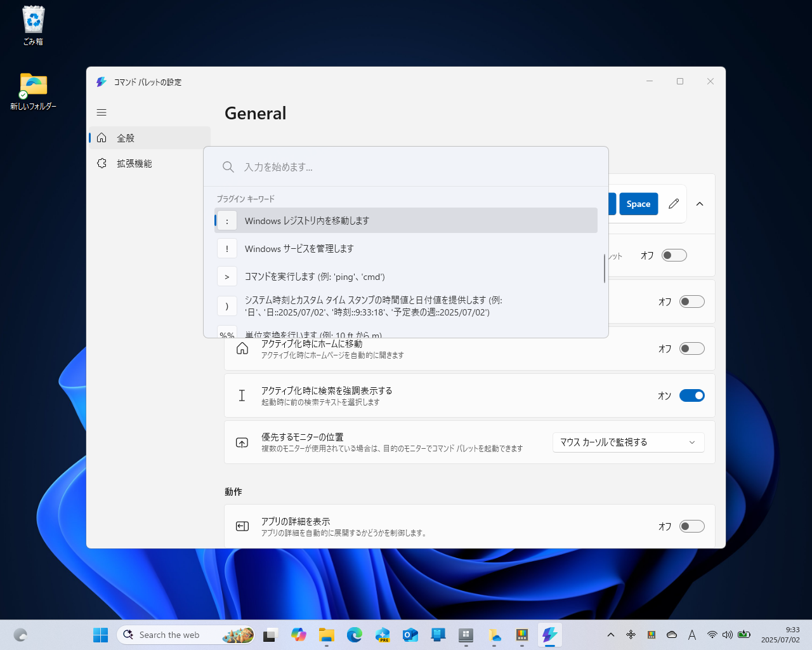This screenshot has width=812, height=650.
Task: Show hidden system tray icons
Action: pos(611,635)
